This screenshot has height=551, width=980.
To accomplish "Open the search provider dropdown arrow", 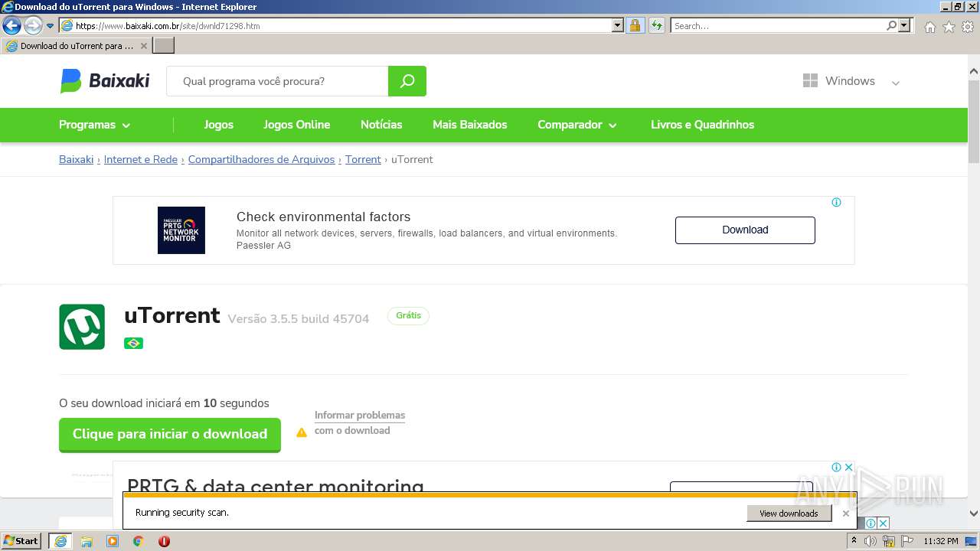I will click(905, 25).
